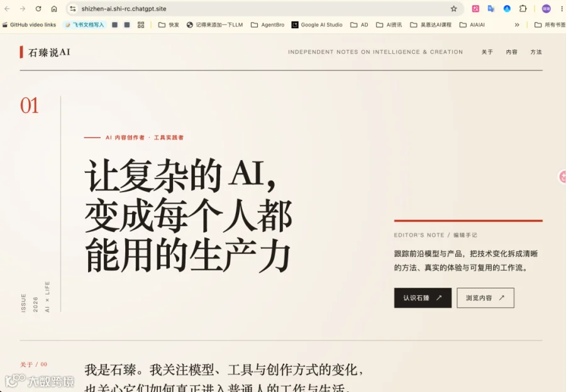Open the first dark square bookmark icon
The image size is (566, 392).
[114, 25]
